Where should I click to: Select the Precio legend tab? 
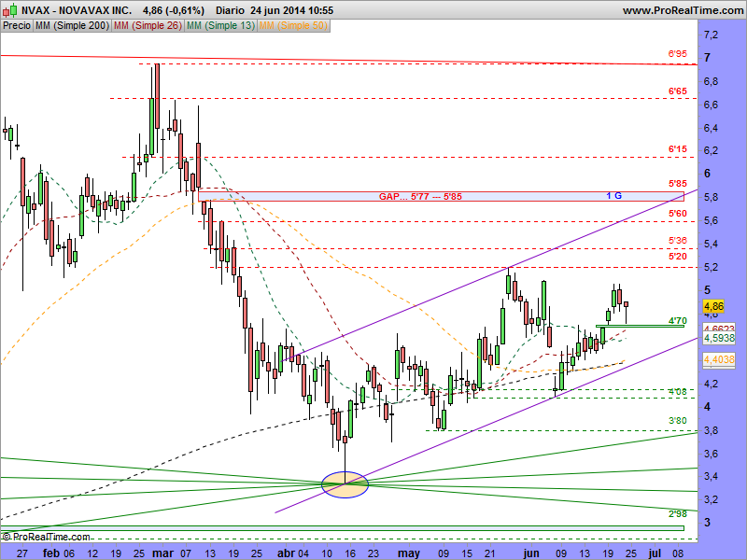tap(17, 26)
